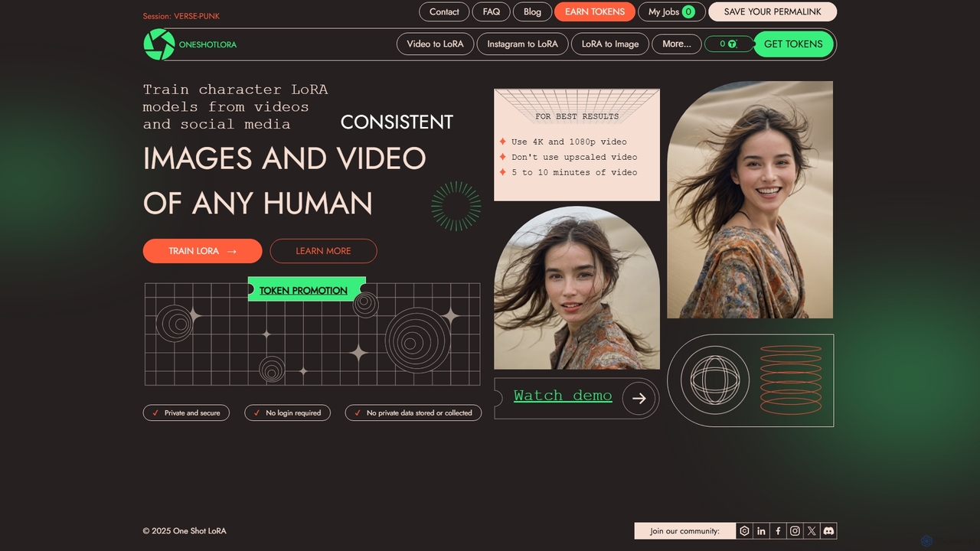Open the X (Twitter) community icon
980x551 pixels.
(812, 531)
